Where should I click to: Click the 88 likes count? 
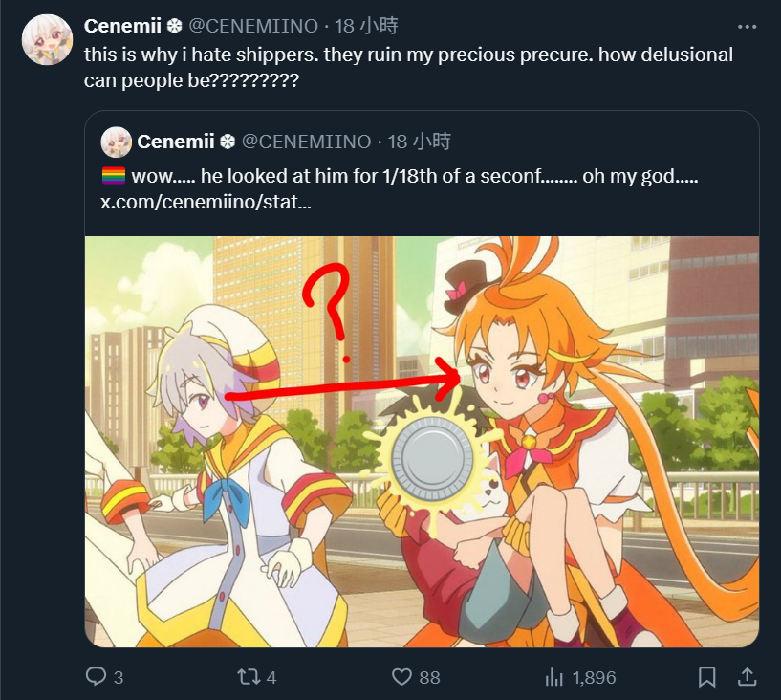429,678
